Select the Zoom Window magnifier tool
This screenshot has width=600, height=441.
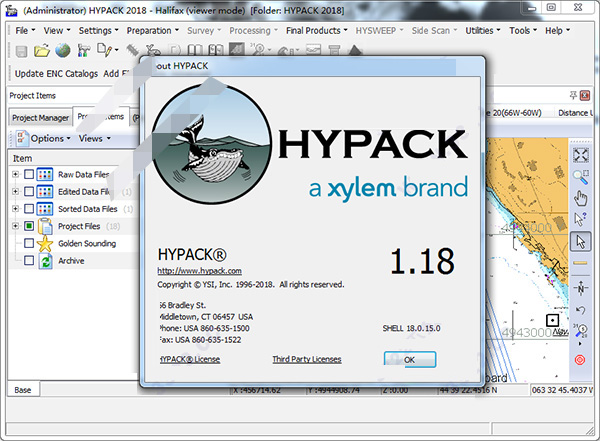coord(580,177)
